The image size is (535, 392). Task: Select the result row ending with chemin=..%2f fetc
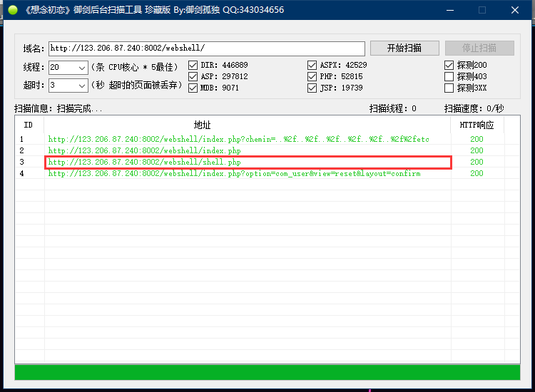[x=238, y=139]
